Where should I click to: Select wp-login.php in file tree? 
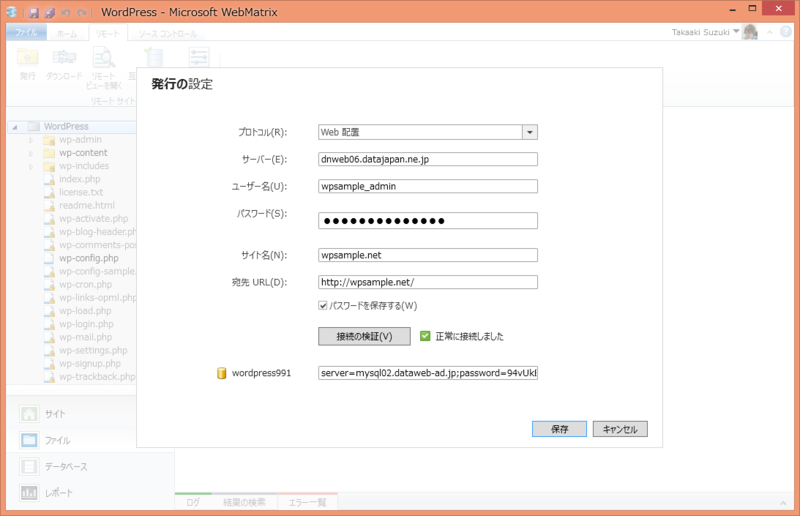[86, 324]
